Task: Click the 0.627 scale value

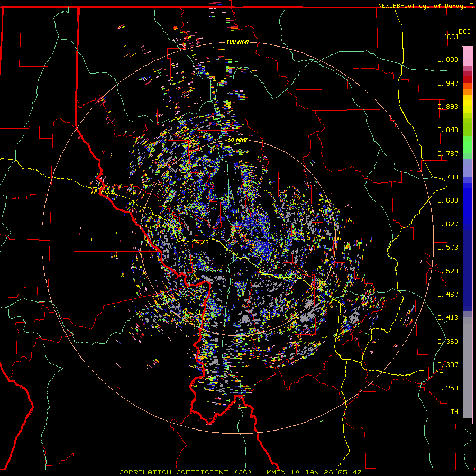Action: [x=448, y=224]
